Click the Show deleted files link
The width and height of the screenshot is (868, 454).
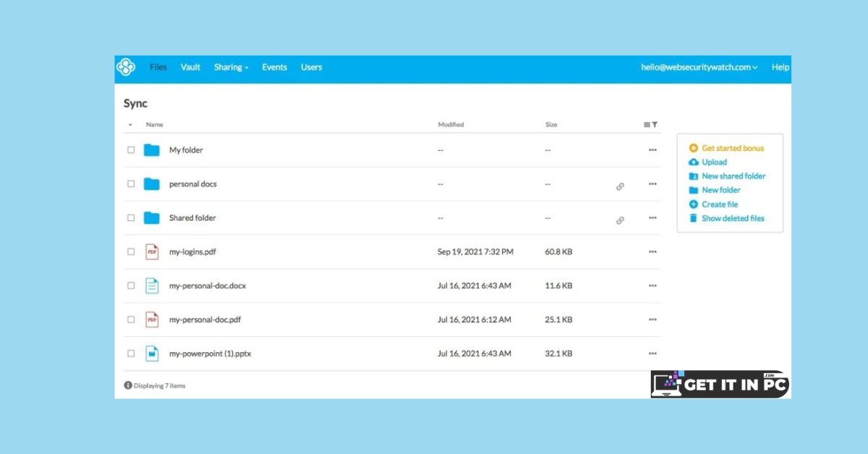(x=733, y=218)
